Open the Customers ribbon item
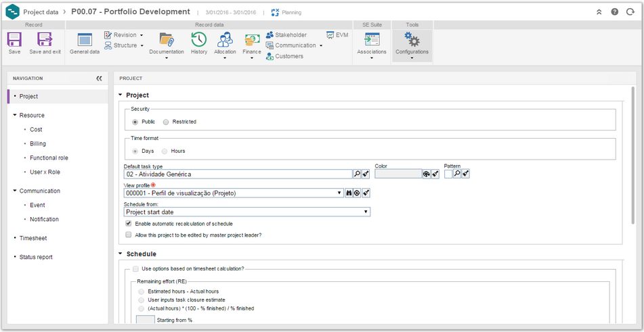 tap(284, 56)
